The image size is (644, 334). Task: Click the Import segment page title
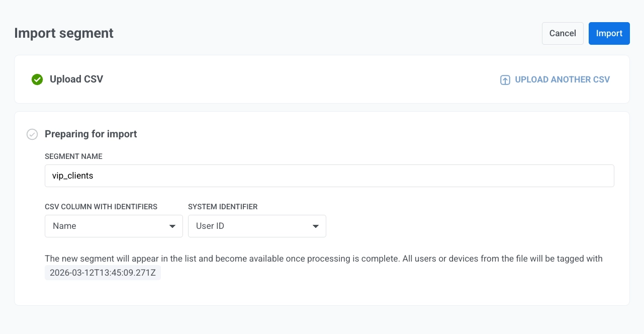[63, 33]
